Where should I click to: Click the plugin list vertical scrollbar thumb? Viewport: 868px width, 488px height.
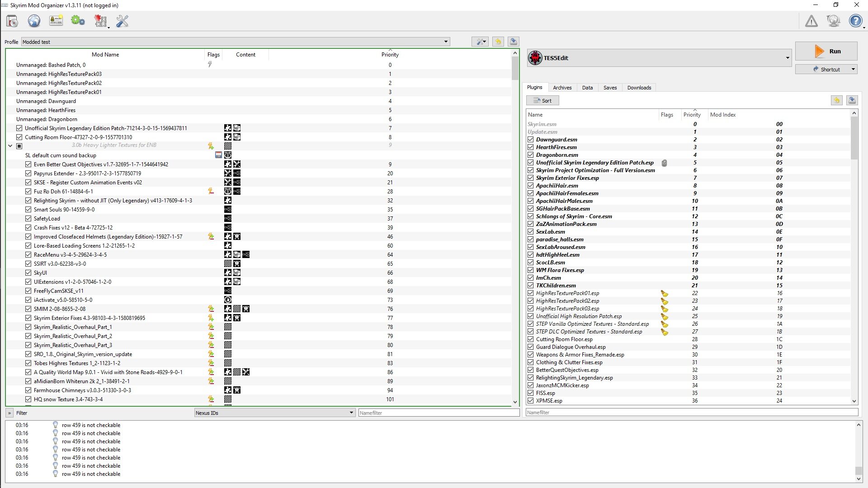coord(854,138)
